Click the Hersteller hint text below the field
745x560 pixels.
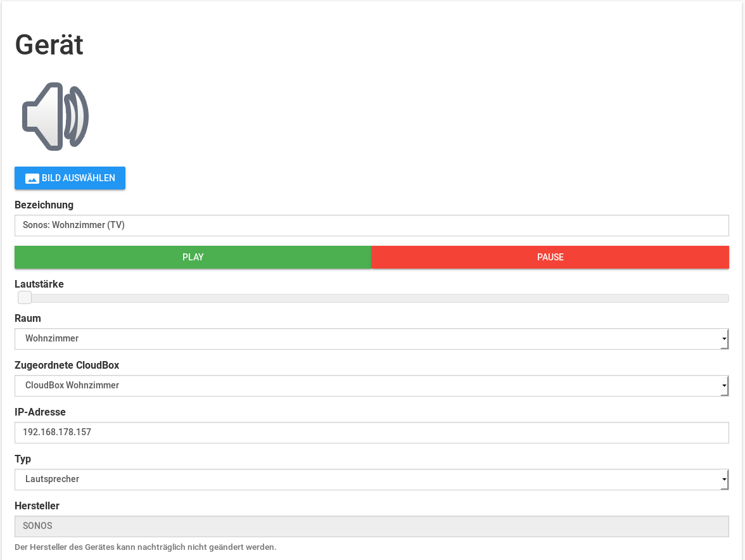(x=145, y=547)
